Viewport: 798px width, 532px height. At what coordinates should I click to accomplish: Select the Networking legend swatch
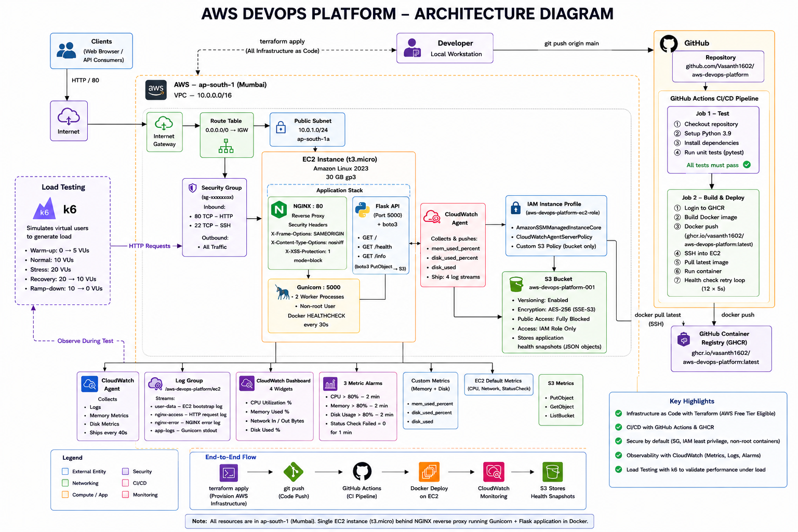pyautogui.click(x=65, y=483)
